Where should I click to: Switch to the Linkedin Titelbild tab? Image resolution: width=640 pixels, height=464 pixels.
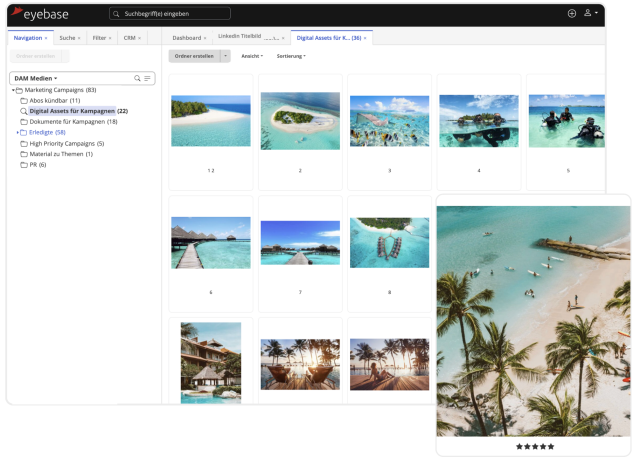[245, 38]
